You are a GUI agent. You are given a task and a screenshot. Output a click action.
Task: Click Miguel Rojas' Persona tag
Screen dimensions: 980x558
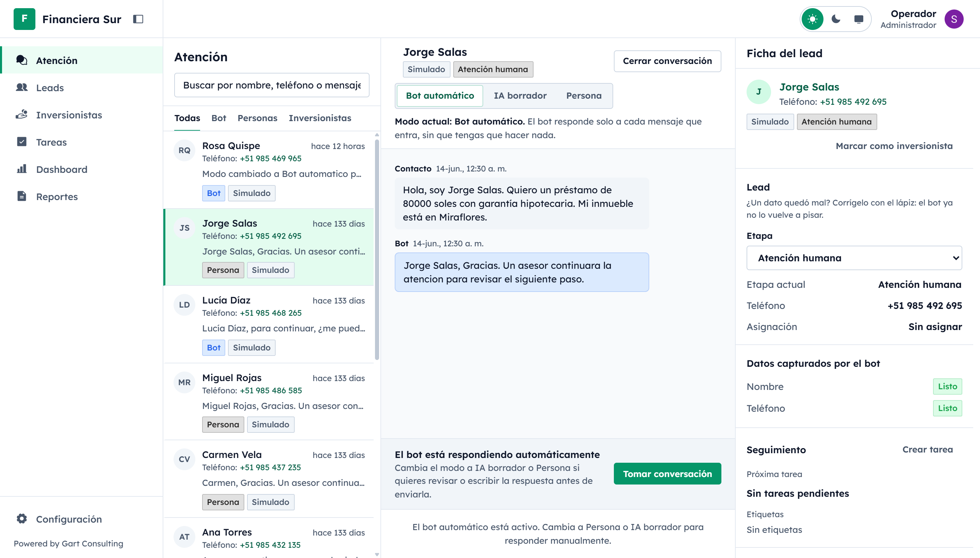click(223, 425)
